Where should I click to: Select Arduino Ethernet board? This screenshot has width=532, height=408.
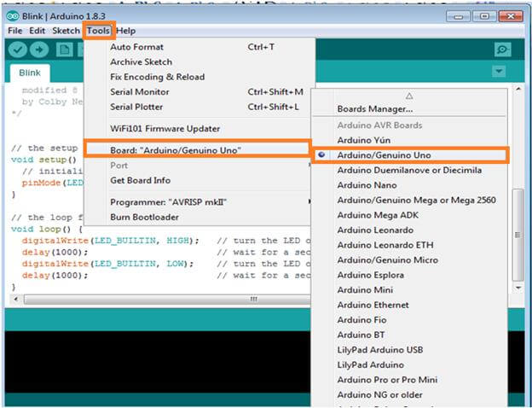pos(410,305)
